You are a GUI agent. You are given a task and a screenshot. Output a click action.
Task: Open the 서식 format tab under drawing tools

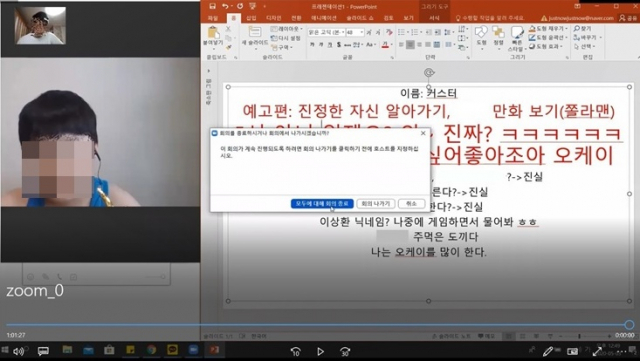(x=434, y=18)
